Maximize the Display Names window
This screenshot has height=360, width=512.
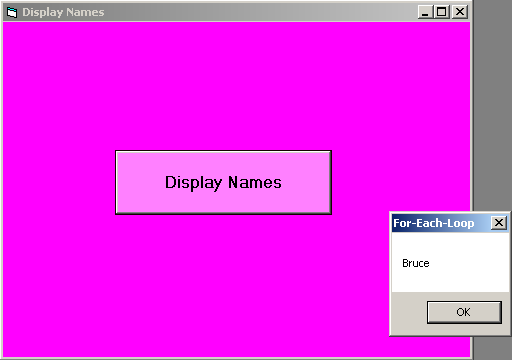[441, 12]
